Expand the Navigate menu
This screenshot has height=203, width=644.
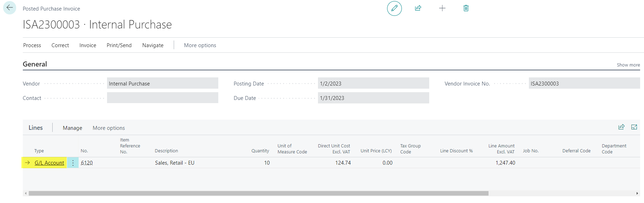(153, 45)
